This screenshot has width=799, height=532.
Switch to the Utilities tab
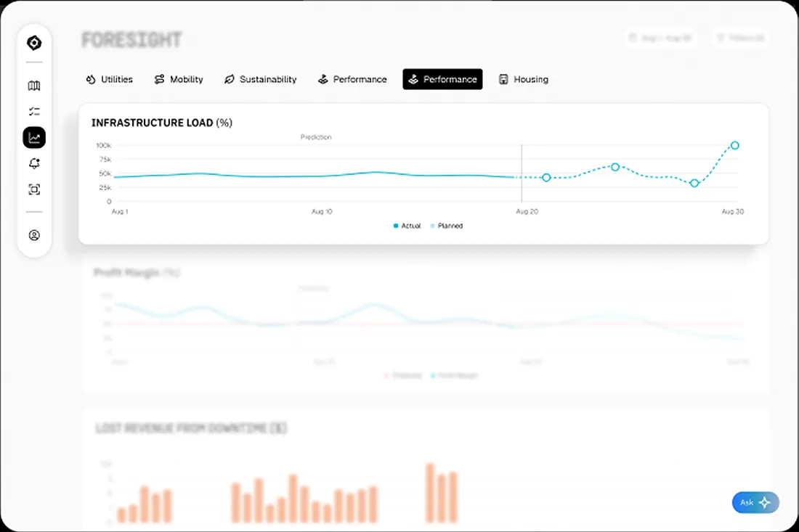(110, 79)
